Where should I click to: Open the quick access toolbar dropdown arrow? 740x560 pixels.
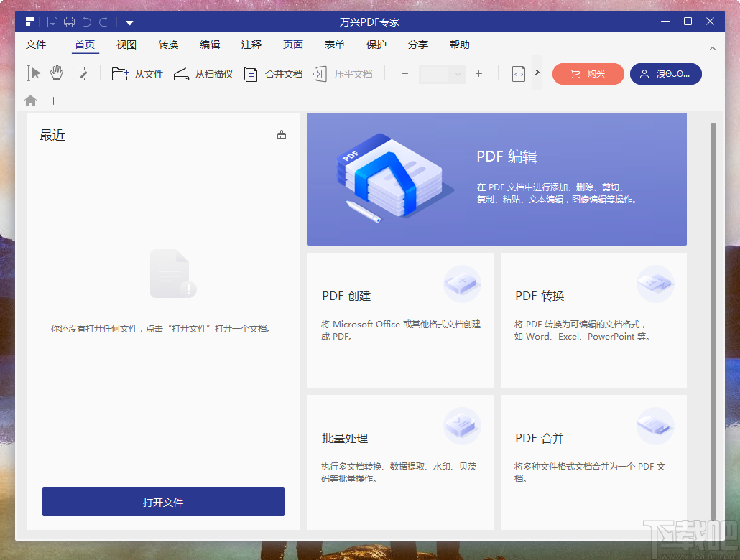coord(129,21)
